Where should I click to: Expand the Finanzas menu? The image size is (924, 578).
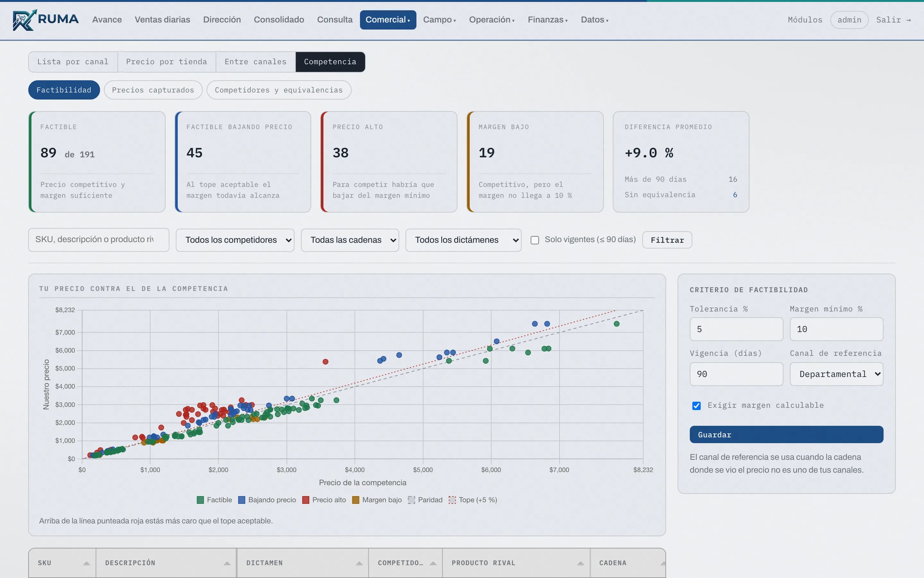click(x=548, y=20)
